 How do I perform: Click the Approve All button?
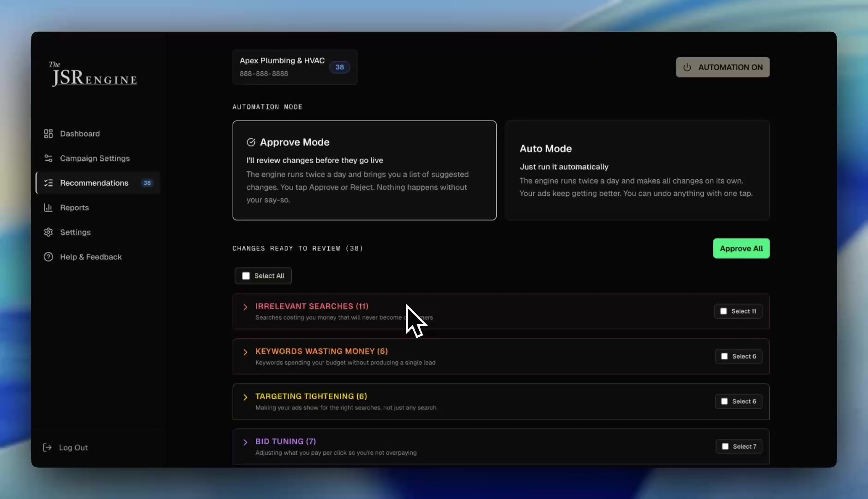(741, 249)
